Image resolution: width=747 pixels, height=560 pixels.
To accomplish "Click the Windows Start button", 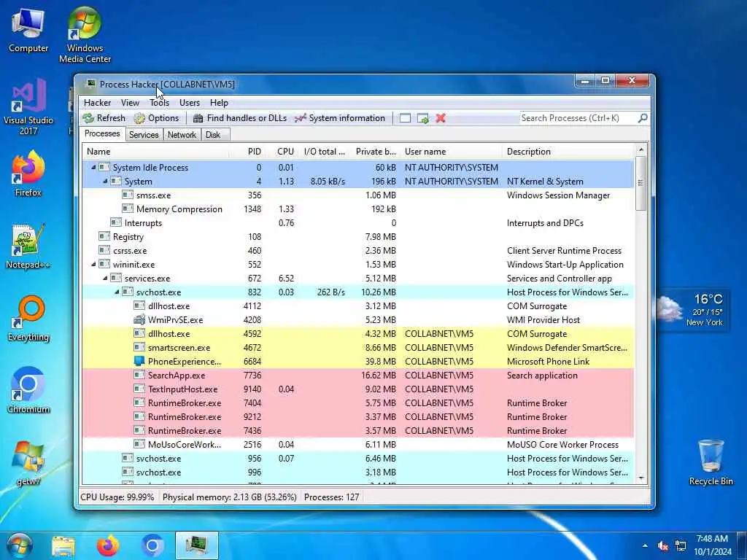I will tap(20, 545).
